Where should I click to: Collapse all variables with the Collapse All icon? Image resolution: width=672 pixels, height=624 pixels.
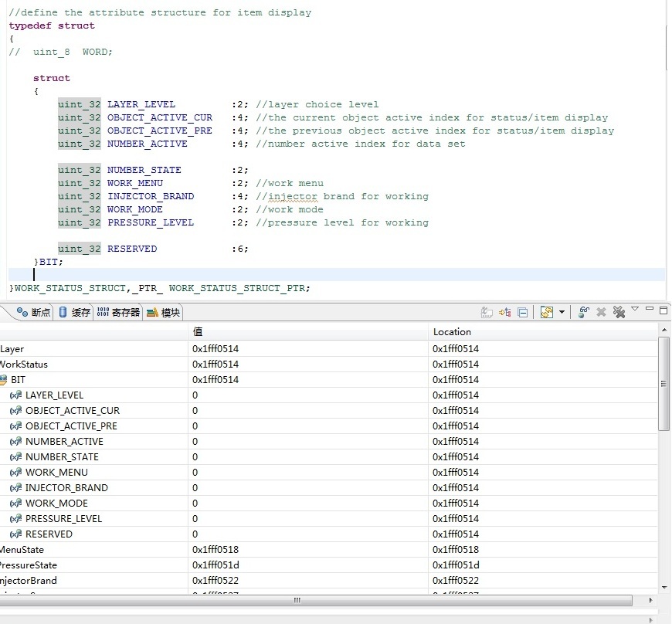tap(523, 312)
